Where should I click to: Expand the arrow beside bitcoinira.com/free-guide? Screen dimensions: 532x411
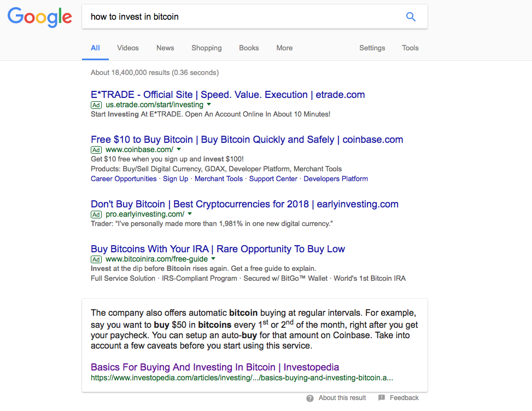[x=213, y=258]
